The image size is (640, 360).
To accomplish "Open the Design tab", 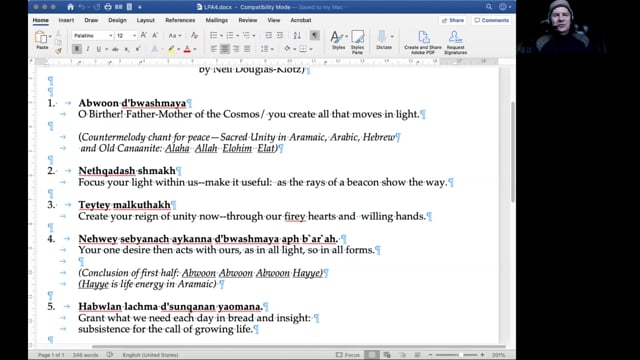I will coord(117,20).
